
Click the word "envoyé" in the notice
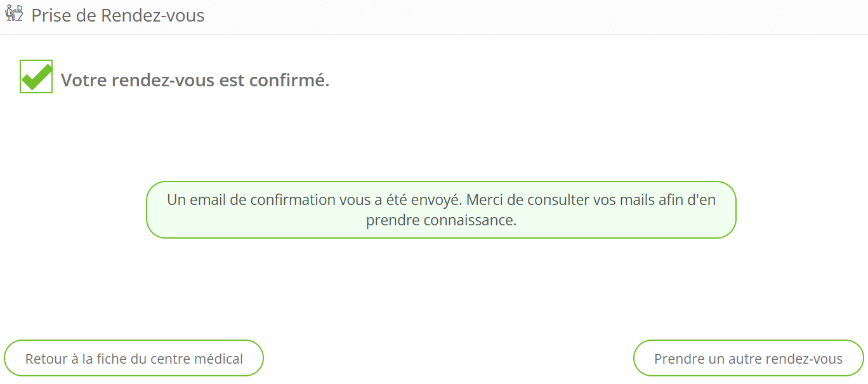(x=433, y=200)
